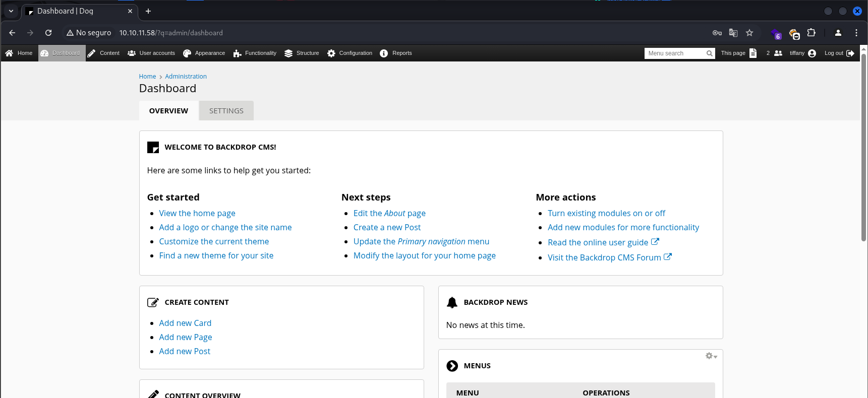The width and height of the screenshot is (868, 398).
Task: Bookmark this page with the star icon
Action: [749, 33]
